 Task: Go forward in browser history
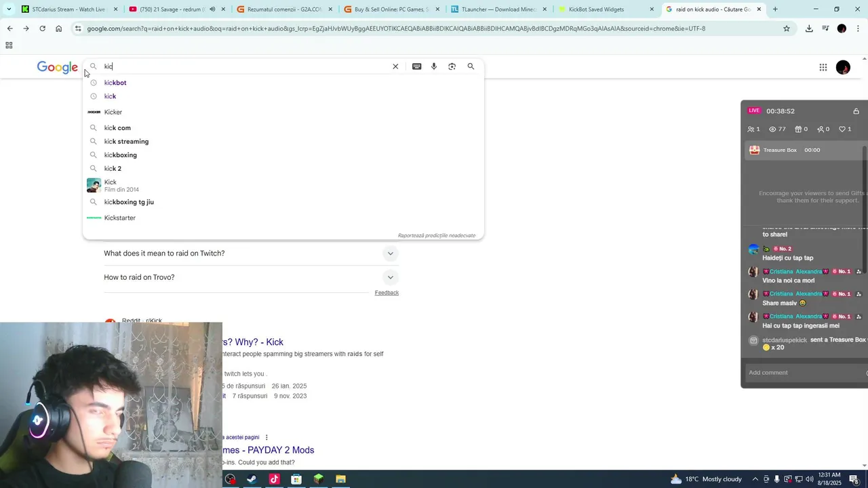[x=26, y=28]
